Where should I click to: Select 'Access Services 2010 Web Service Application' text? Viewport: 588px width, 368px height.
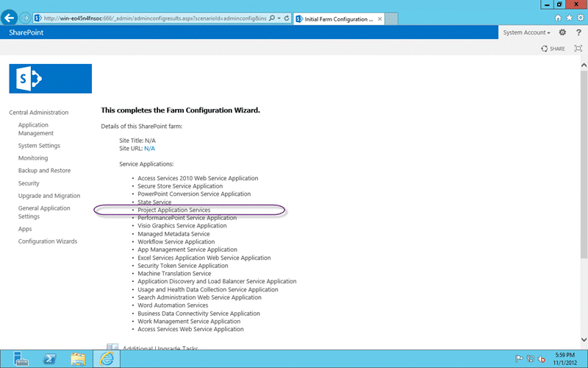198,178
